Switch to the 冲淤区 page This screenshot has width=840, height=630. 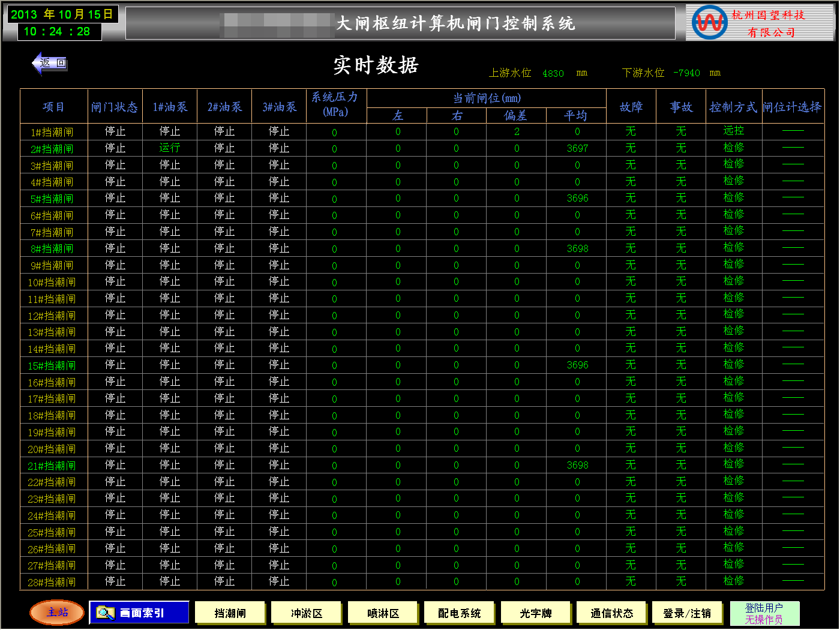[x=307, y=613]
